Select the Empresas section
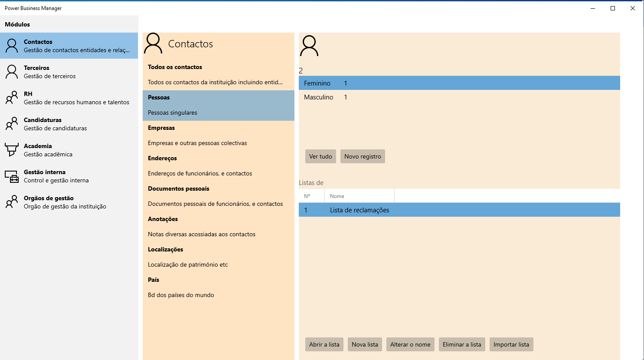644x360 pixels. click(x=219, y=135)
